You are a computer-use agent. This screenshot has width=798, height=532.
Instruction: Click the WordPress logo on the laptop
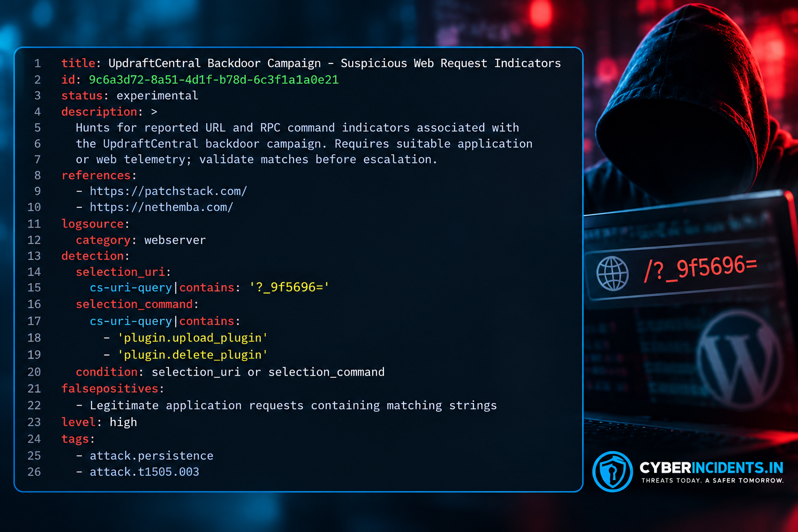[x=740, y=360]
